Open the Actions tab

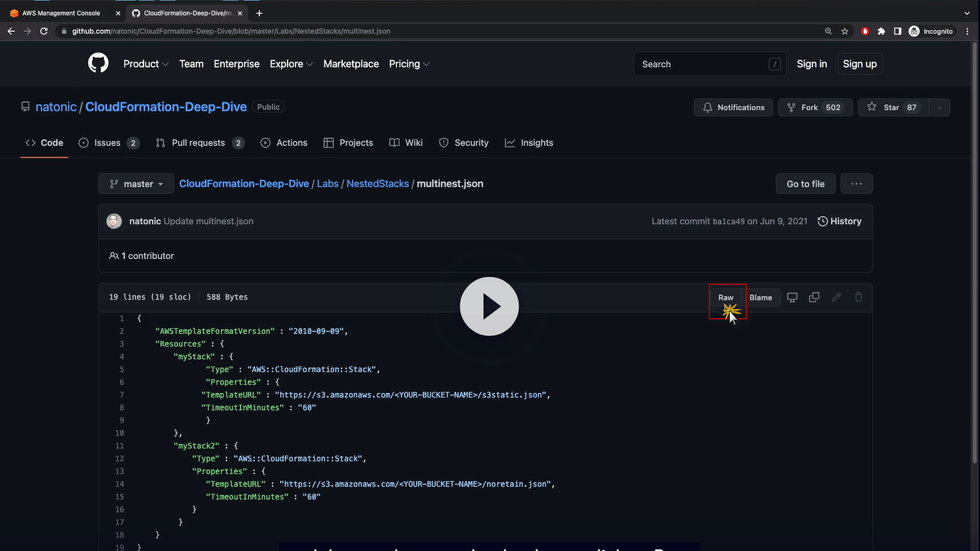[284, 143]
